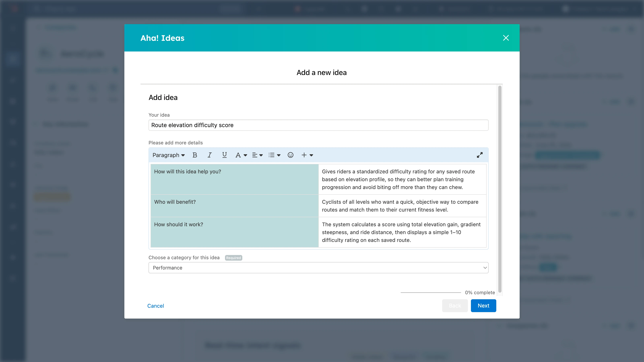Open the Paragraph style dropdown
Screen dimensions: 644x362
coord(168,155)
